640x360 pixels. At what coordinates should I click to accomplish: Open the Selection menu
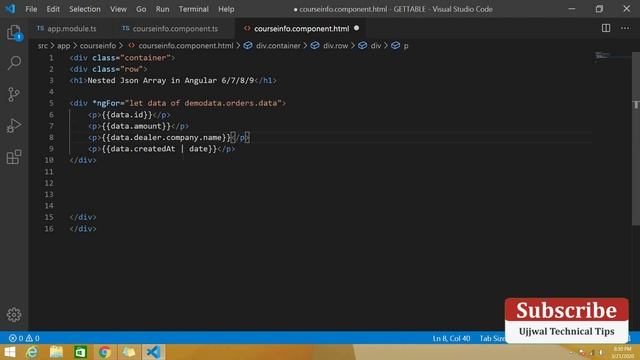[x=84, y=9]
